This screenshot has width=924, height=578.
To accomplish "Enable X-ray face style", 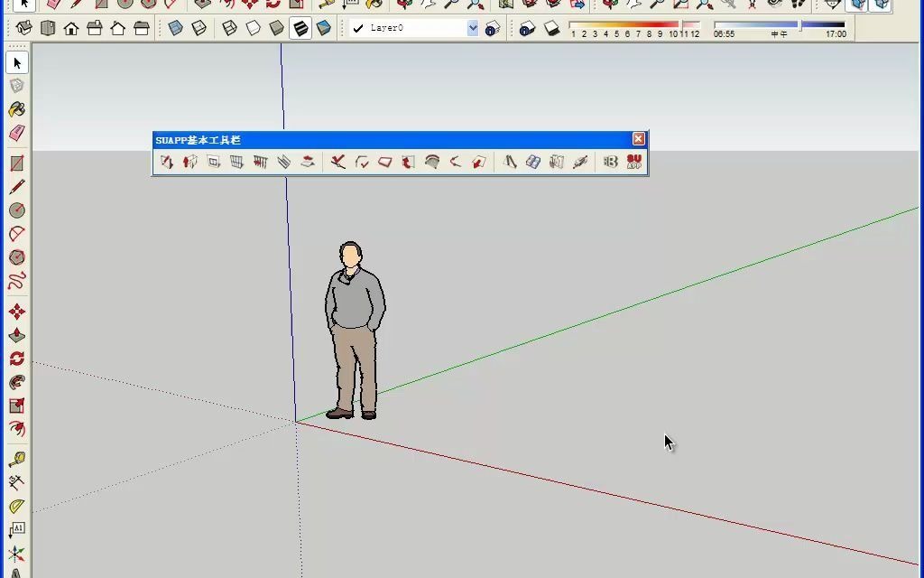I will [175, 27].
